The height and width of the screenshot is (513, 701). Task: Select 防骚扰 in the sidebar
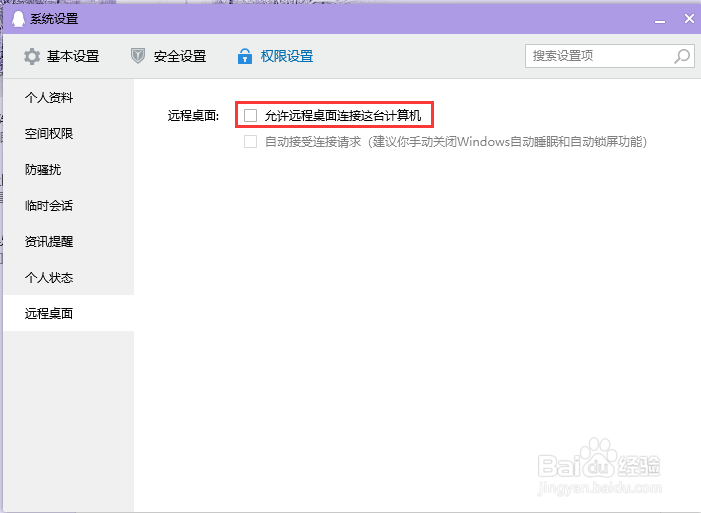(x=68, y=170)
